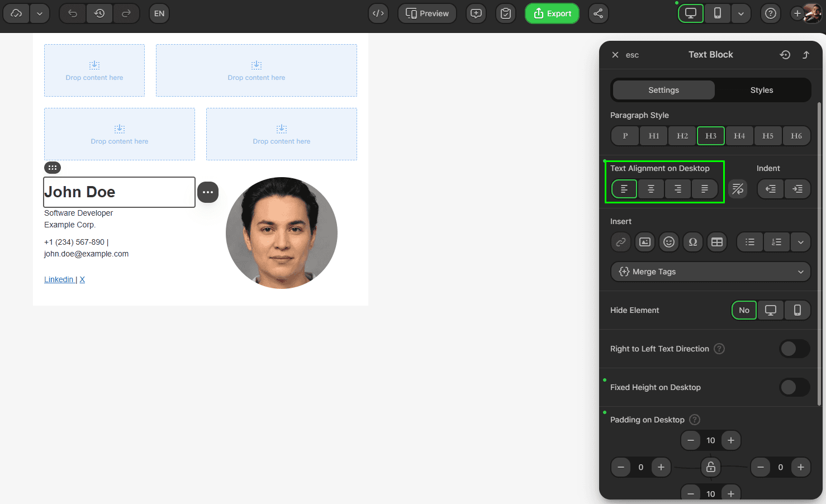Screen dimensions: 826x504
Task: Show help for Right to Left Direction
Action: pyautogui.click(x=719, y=349)
